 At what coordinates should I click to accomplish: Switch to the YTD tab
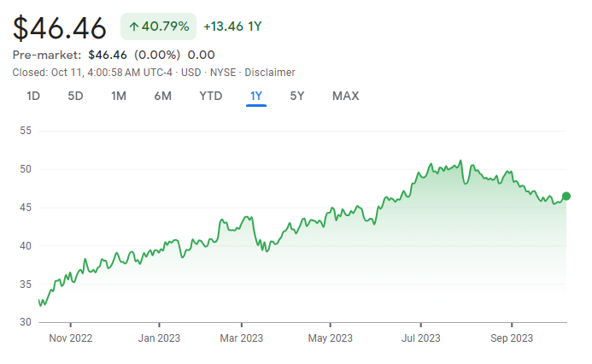210,96
